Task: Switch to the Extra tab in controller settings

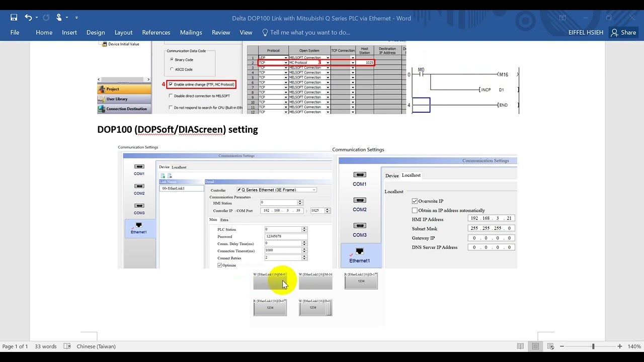Action: [224, 220]
